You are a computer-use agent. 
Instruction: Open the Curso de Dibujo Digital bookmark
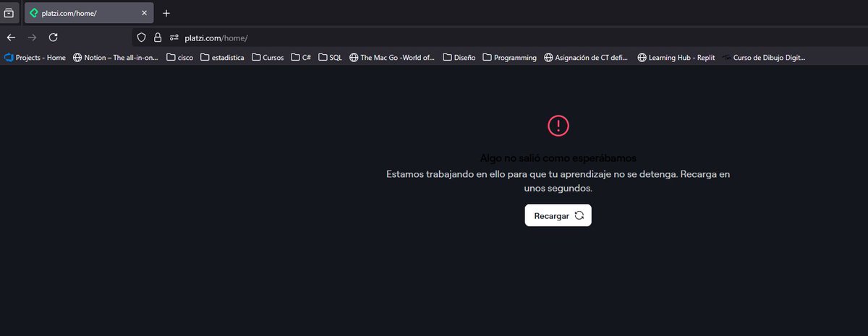(763, 58)
